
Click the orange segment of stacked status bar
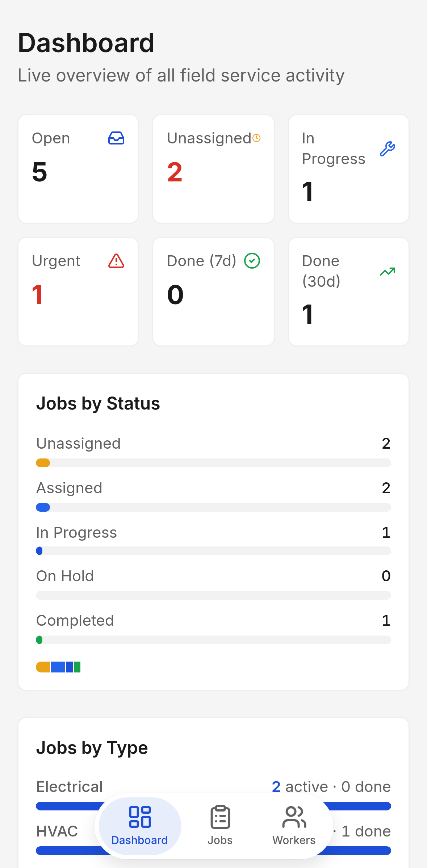pos(43,667)
